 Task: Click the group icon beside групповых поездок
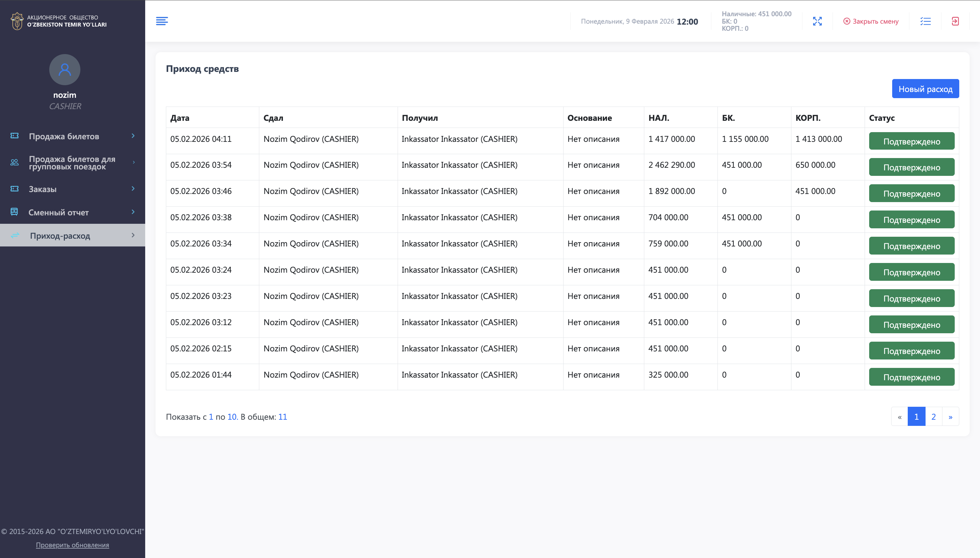(14, 162)
